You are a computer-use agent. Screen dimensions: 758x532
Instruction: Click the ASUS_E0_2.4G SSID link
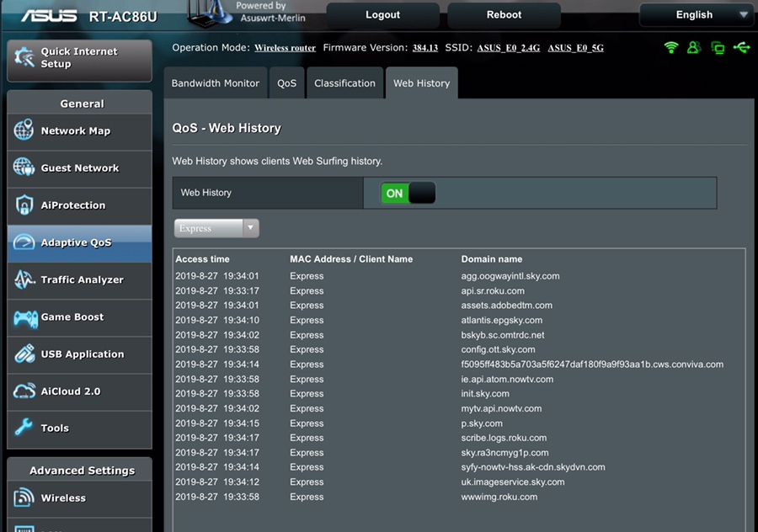509,48
